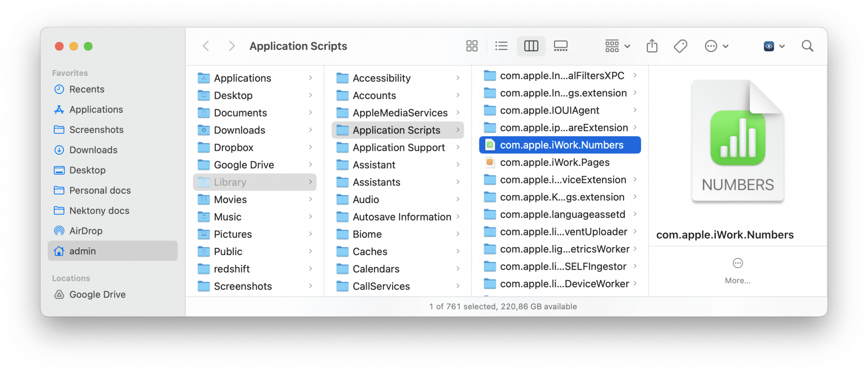Open AirDrop in the sidebar
The image size is (868, 370).
(112, 231)
